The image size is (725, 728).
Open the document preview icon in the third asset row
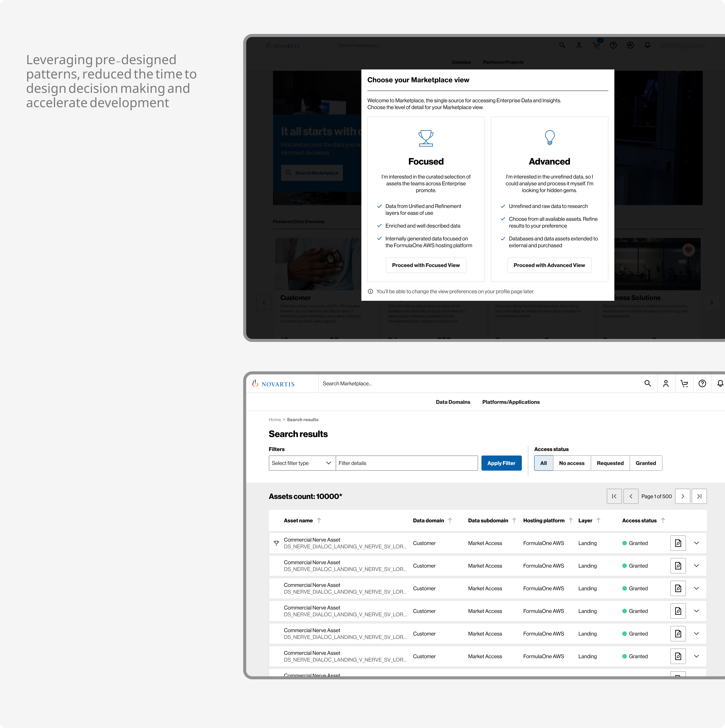678,588
